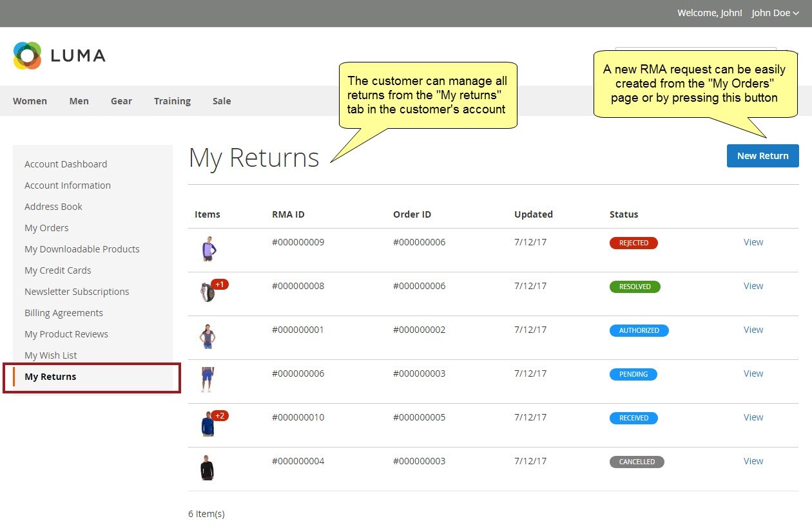Screen dimensions: 812x528
Task: Open My Downloadable Products
Action: pos(82,249)
